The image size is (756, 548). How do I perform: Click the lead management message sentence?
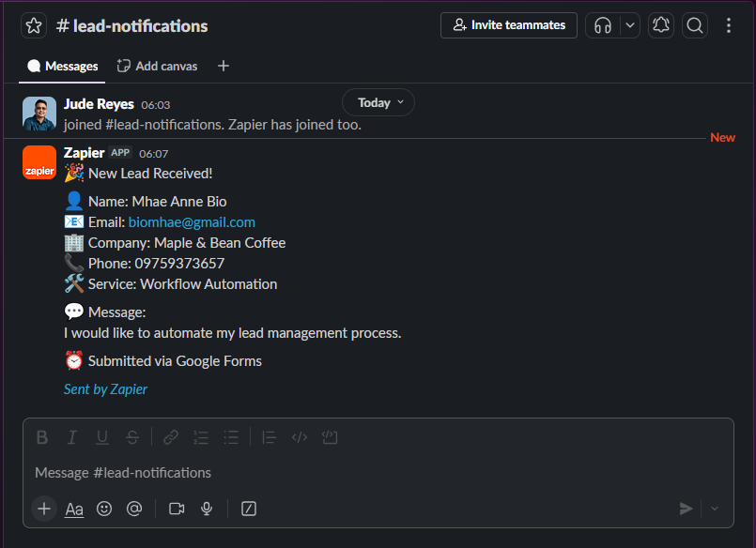click(232, 333)
